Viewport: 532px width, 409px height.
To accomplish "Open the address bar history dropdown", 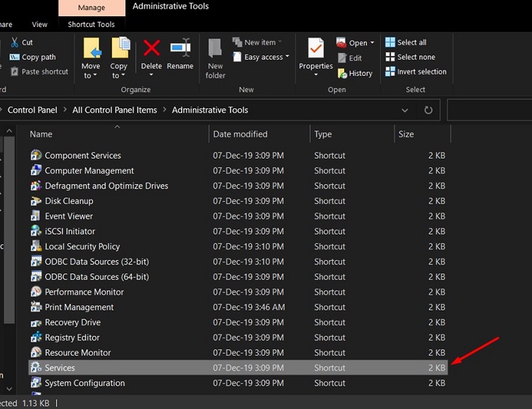I will coord(405,111).
